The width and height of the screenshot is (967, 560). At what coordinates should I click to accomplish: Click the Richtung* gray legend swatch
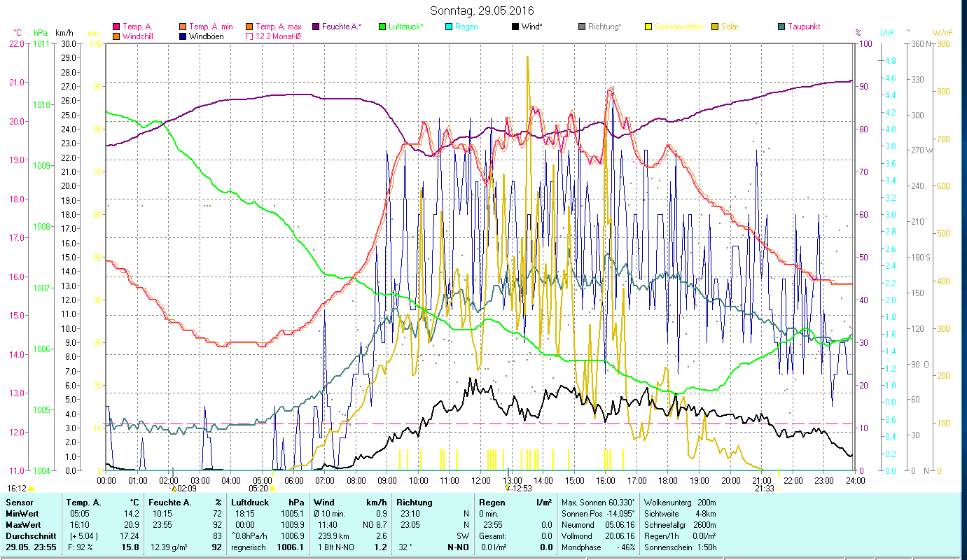click(x=582, y=27)
